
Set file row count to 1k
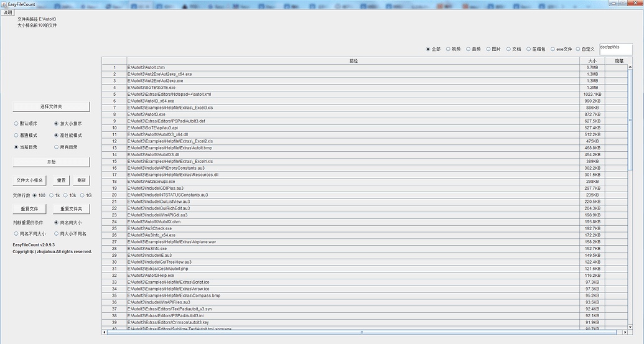click(x=55, y=195)
